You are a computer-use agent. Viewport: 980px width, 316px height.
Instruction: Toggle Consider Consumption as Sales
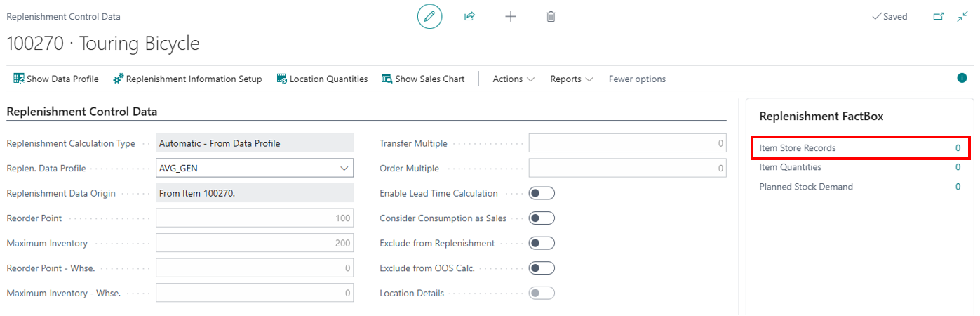(542, 218)
